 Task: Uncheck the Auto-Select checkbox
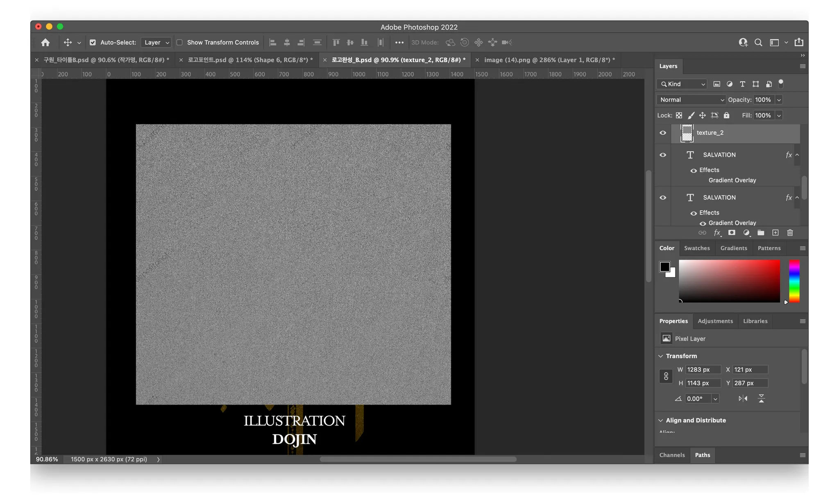93,43
